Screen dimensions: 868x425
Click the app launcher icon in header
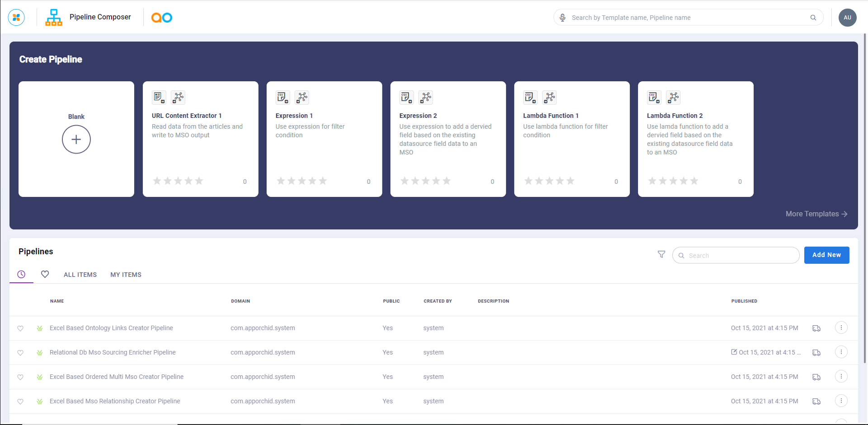tap(16, 18)
